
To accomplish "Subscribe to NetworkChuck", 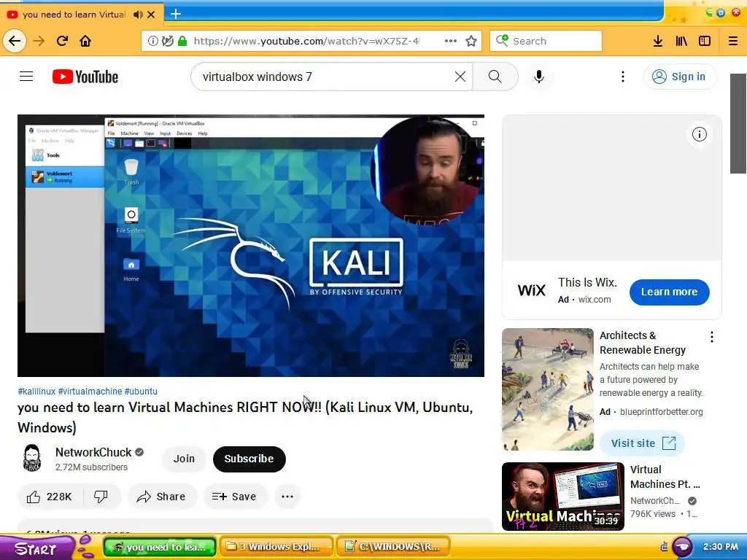I will [x=249, y=459].
